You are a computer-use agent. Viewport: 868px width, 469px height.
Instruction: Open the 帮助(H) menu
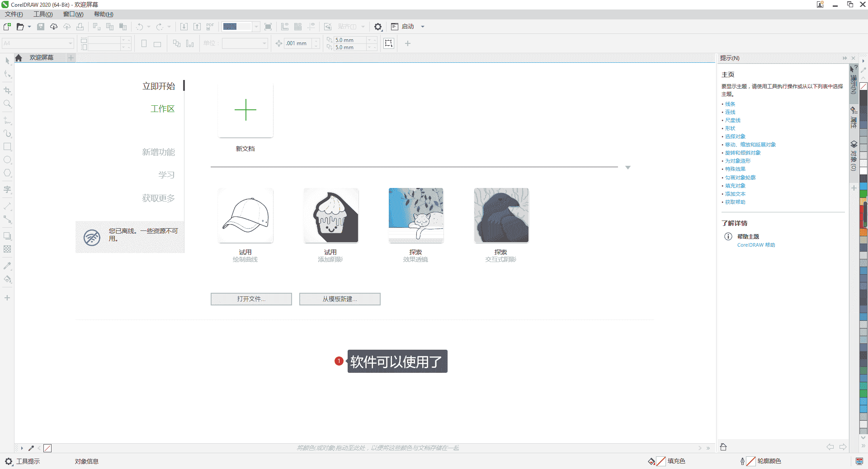pyautogui.click(x=104, y=14)
